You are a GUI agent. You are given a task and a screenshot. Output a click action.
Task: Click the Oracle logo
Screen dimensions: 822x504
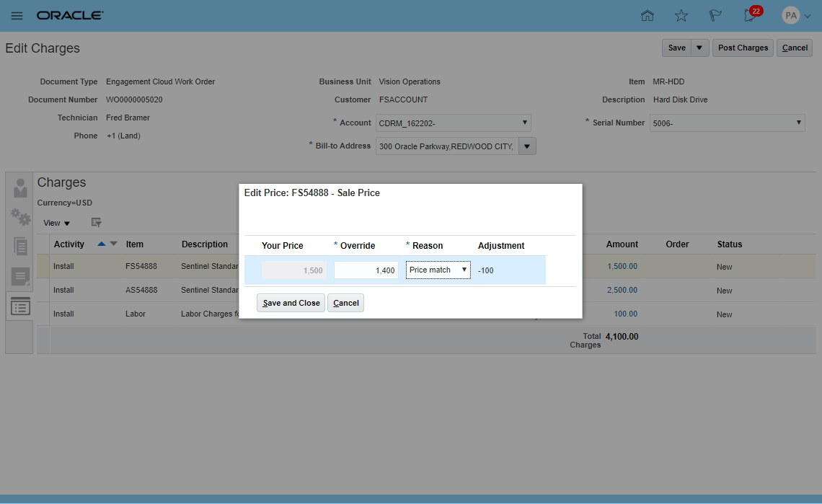70,16
